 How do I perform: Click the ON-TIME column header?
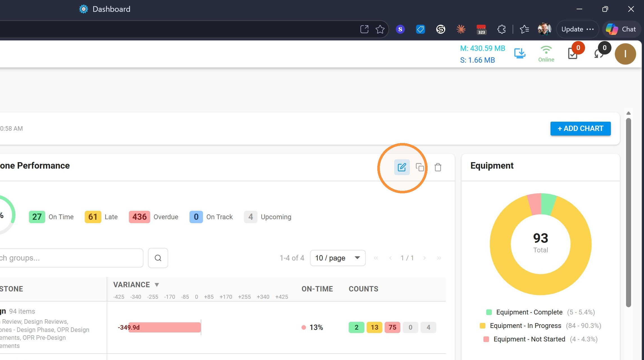(317, 289)
